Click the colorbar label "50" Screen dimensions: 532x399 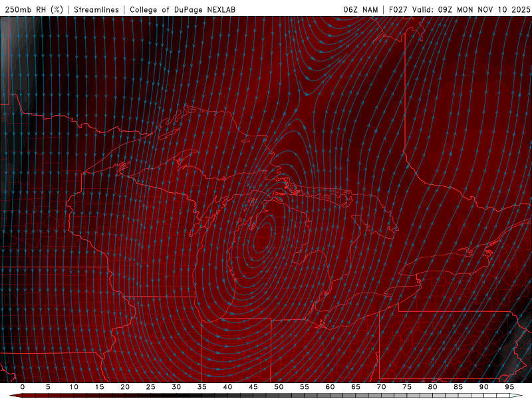point(279,387)
